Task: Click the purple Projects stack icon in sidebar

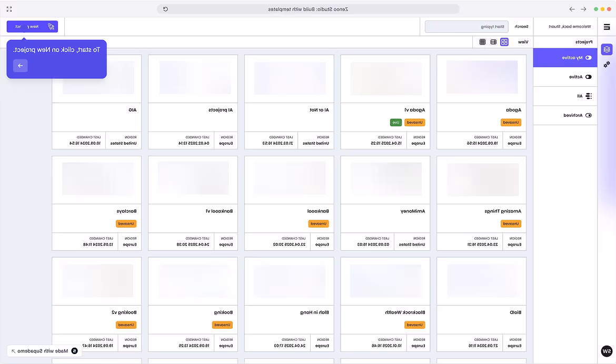Action: 607,49
